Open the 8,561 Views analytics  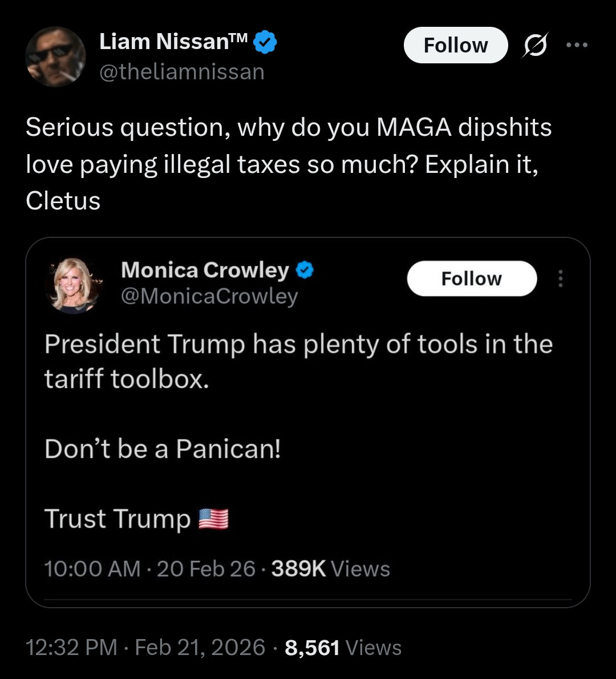(x=343, y=648)
